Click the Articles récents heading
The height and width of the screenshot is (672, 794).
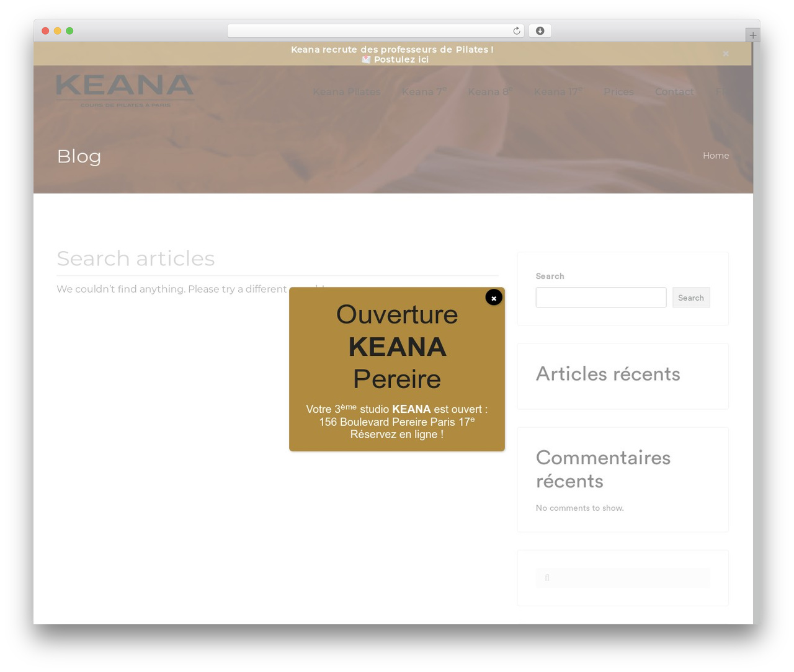pos(608,374)
